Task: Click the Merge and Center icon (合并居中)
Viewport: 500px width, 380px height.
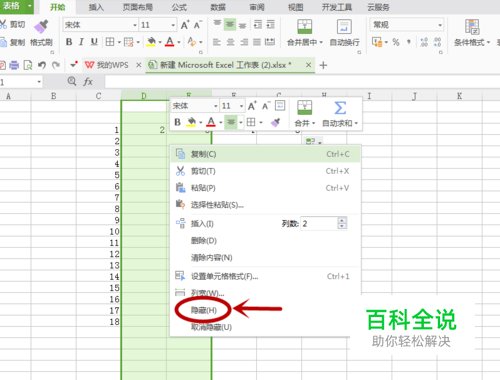Action: (x=304, y=27)
